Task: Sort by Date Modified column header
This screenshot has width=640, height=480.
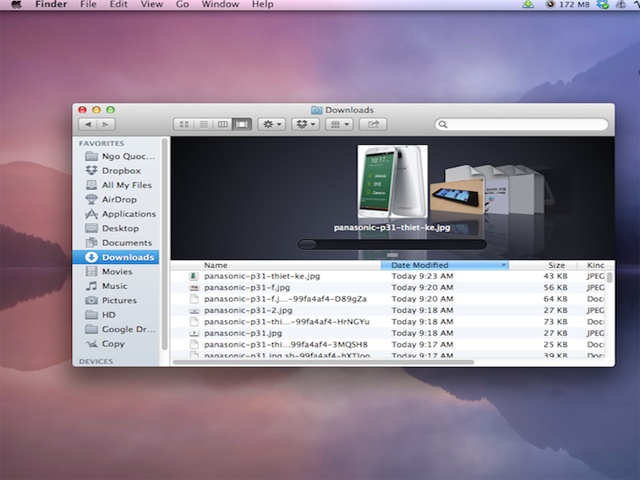Action: click(444, 265)
